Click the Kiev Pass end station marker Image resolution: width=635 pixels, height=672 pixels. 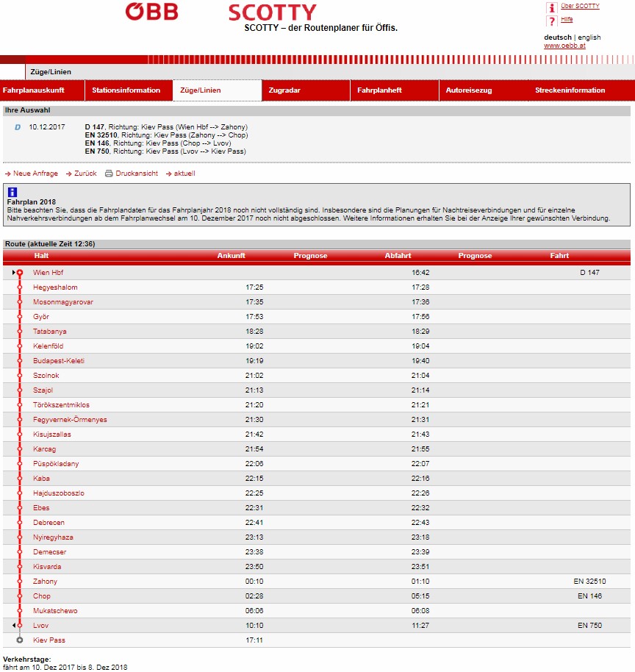coord(20,640)
